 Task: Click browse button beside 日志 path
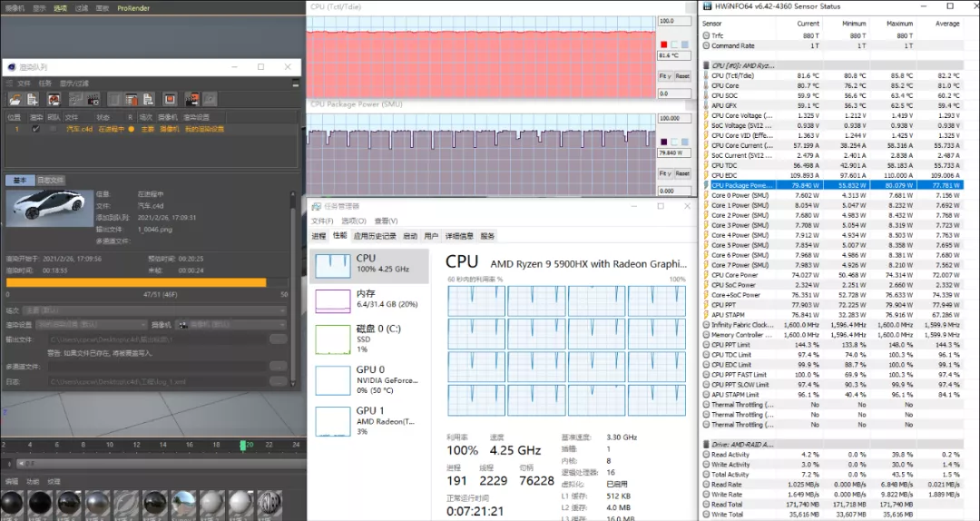pos(279,381)
